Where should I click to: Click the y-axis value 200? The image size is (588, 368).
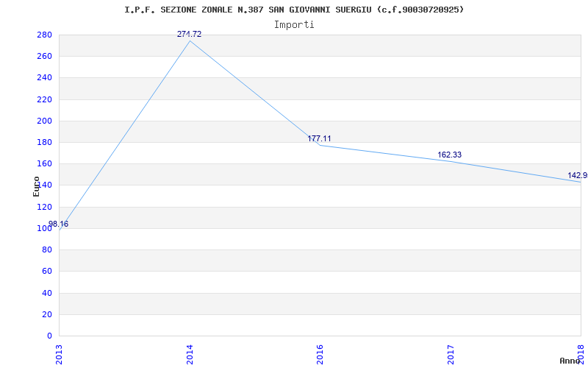(44, 121)
